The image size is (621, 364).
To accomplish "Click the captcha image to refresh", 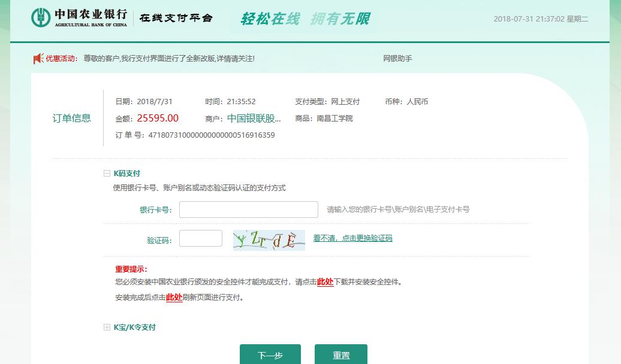I will tap(269, 240).
